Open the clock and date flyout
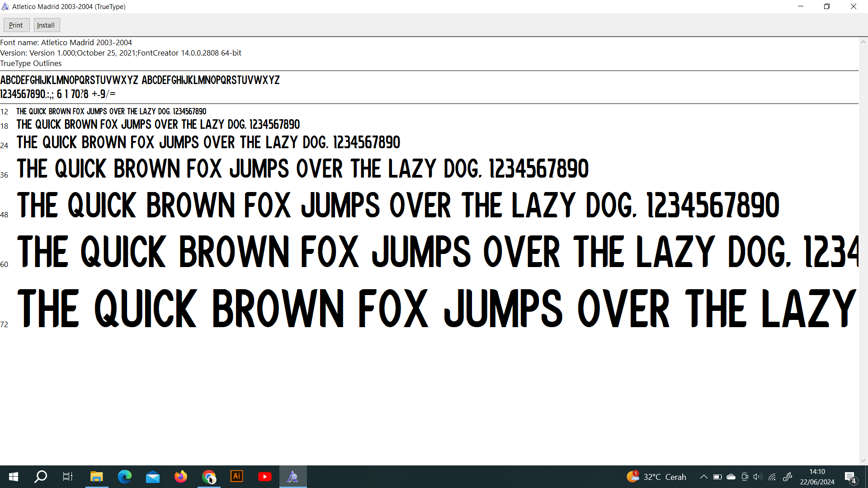This screenshot has height=488, width=868. [817, 477]
